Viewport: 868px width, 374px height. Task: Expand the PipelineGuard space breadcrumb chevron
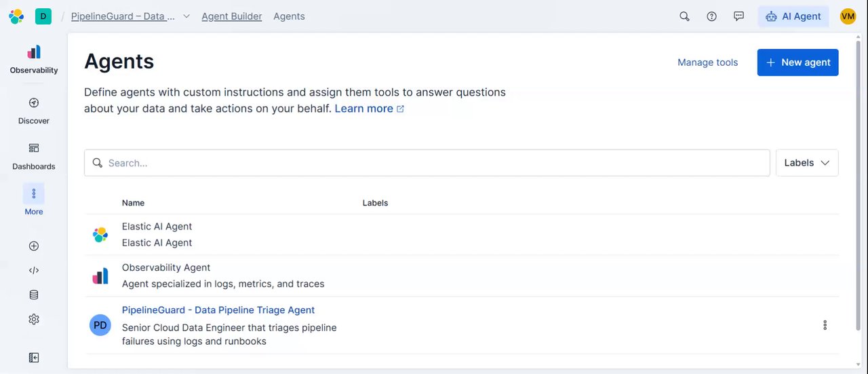[x=186, y=16]
